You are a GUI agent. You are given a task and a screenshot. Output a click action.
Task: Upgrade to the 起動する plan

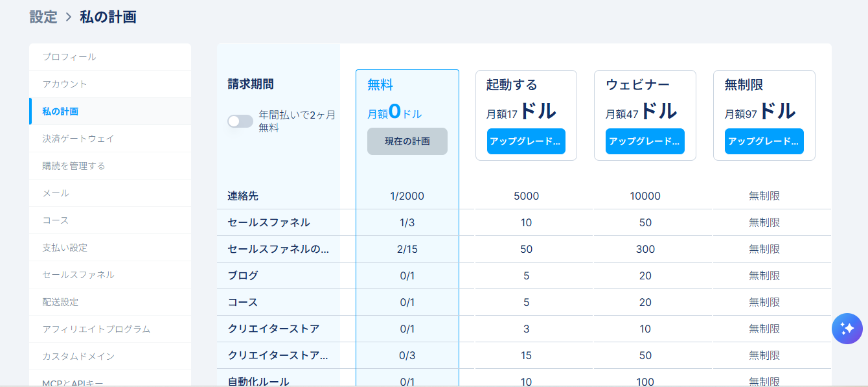526,141
